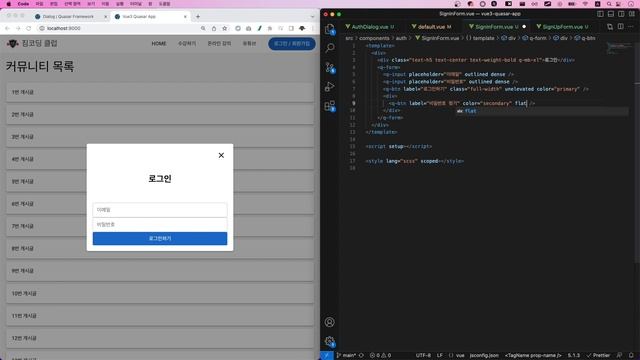Click HOME in the site navigation
The image size is (640, 360).
pos(159,44)
